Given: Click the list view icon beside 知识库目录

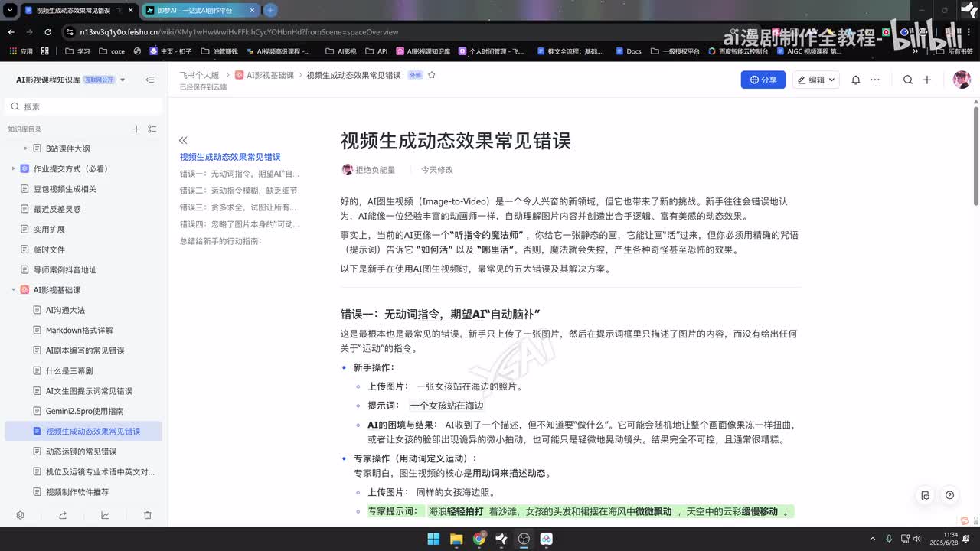Looking at the screenshot, I should (x=152, y=129).
